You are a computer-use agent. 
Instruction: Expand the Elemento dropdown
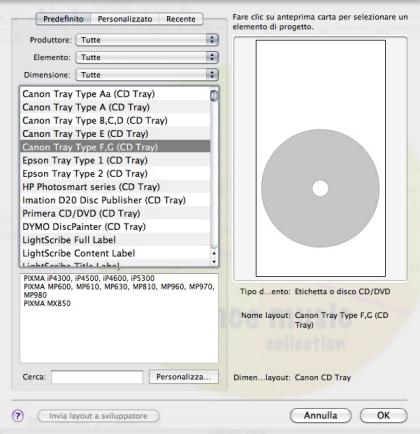pyautogui.click(x=147, y=57)
